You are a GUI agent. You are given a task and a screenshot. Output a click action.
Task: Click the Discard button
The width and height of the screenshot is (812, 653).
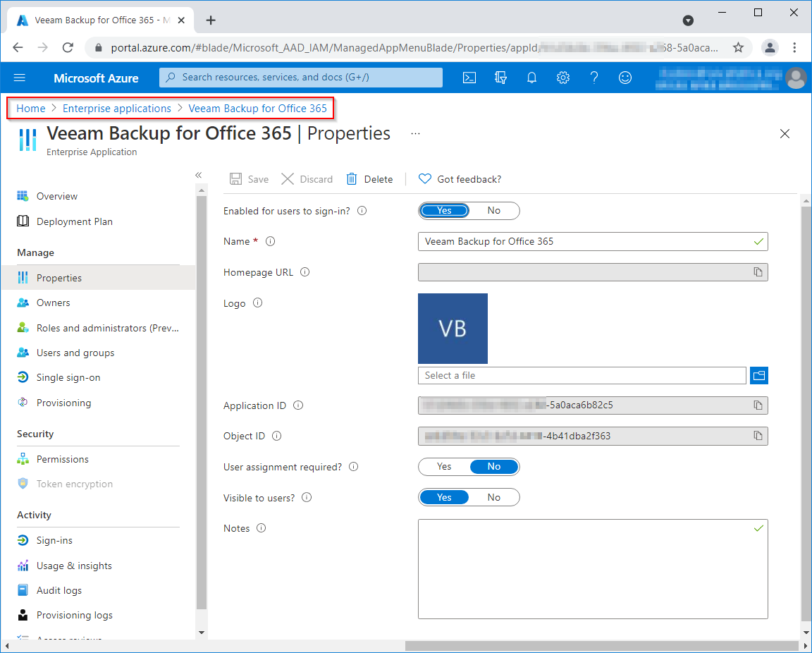[x=307, y=179]
